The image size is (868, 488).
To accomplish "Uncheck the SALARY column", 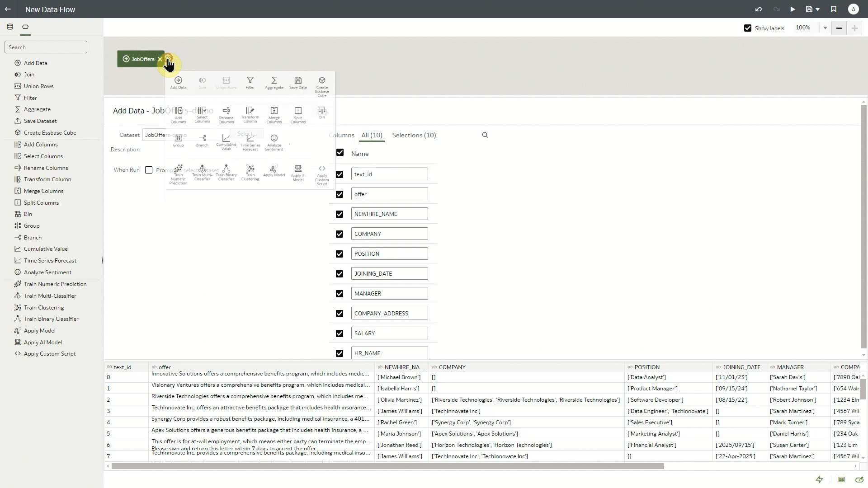I will [x=340, y=333].
